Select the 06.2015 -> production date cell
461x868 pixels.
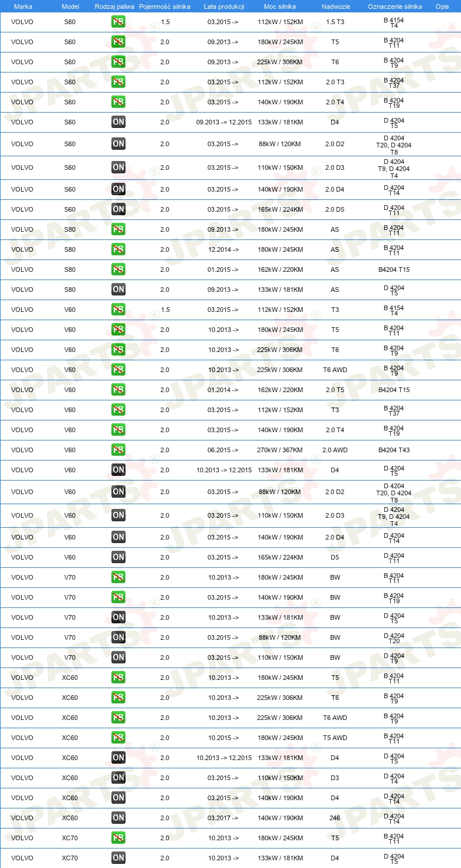(223, 450)
